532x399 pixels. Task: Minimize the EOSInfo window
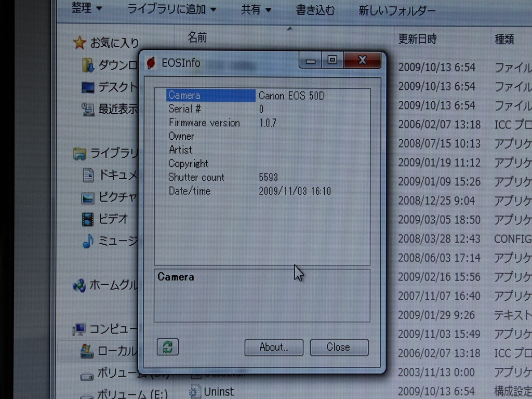click(x=310, y=61)
